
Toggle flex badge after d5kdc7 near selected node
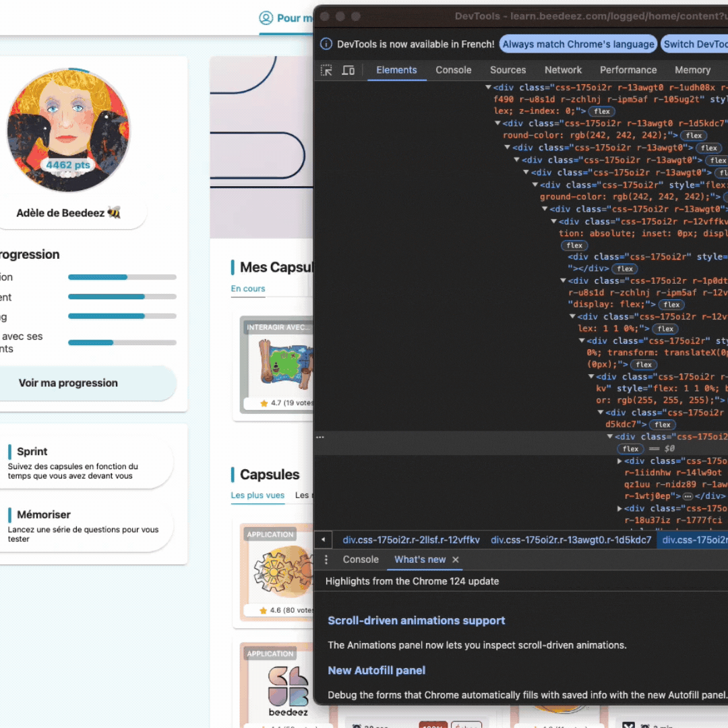point(663,425)
